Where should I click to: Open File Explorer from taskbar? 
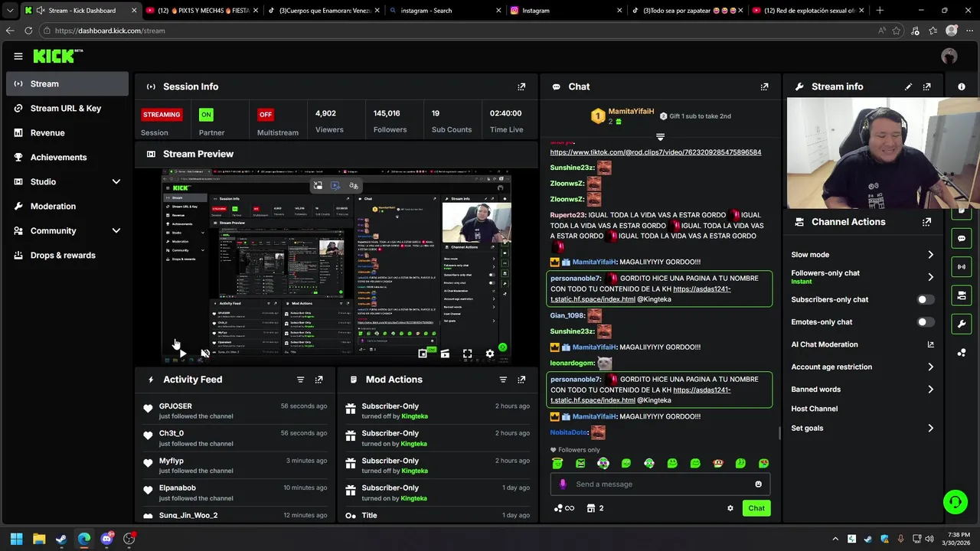[39, 539]
